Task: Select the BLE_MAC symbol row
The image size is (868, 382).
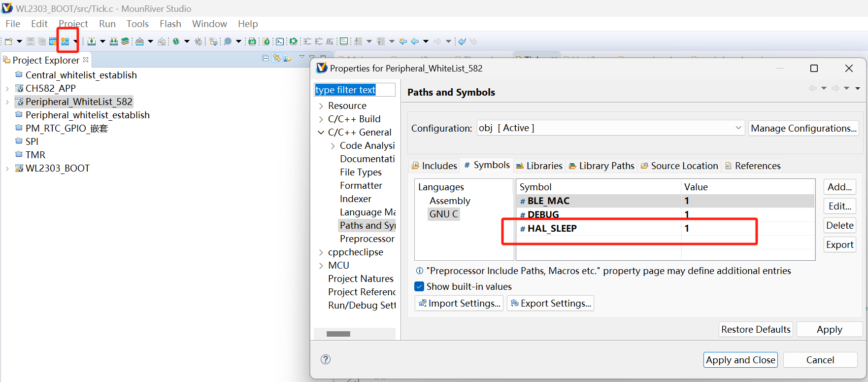Action: (665, 201)
